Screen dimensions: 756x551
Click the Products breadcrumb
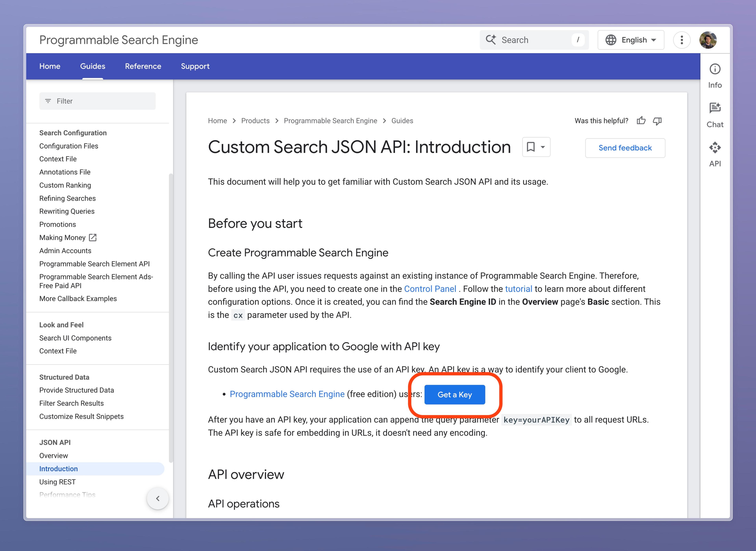point(255,121)
